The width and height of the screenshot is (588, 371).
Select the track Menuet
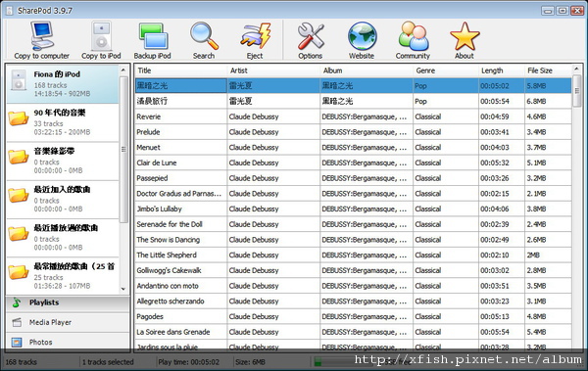[x=180, y=147]
